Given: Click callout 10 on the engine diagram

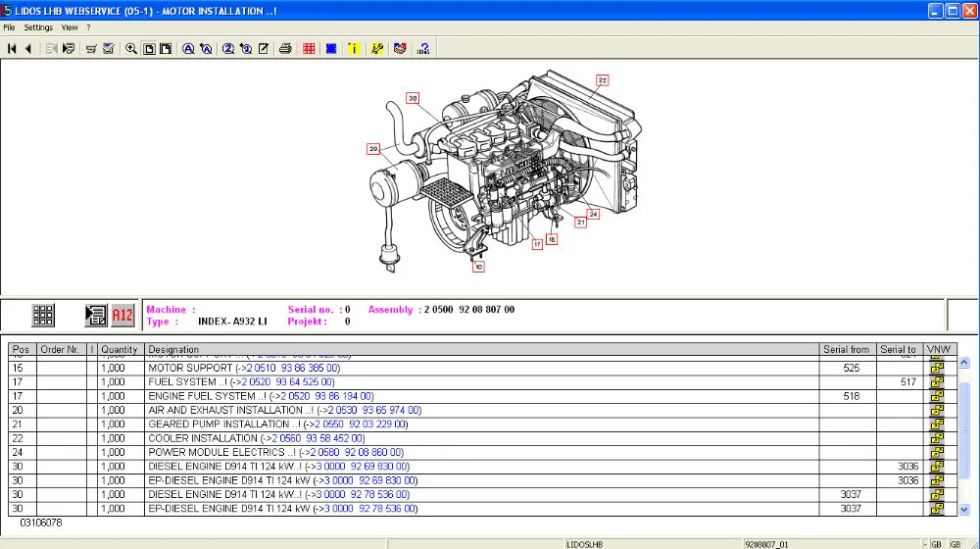Looking at the screenshot, I should tap(478, 267).
